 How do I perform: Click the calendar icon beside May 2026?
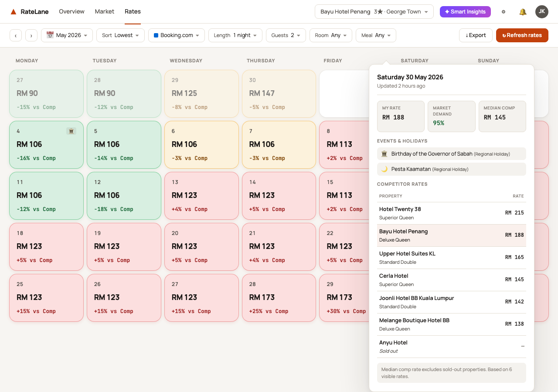click(50, 35)
